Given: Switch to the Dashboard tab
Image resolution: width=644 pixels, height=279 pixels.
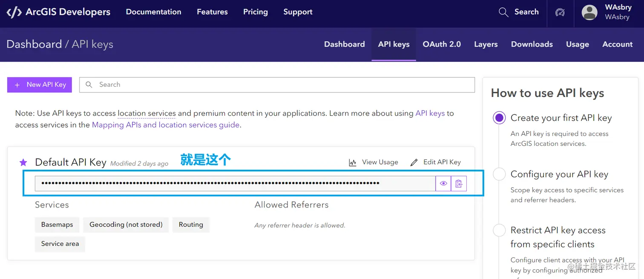Looking at the screenshot, I should 345,44.
